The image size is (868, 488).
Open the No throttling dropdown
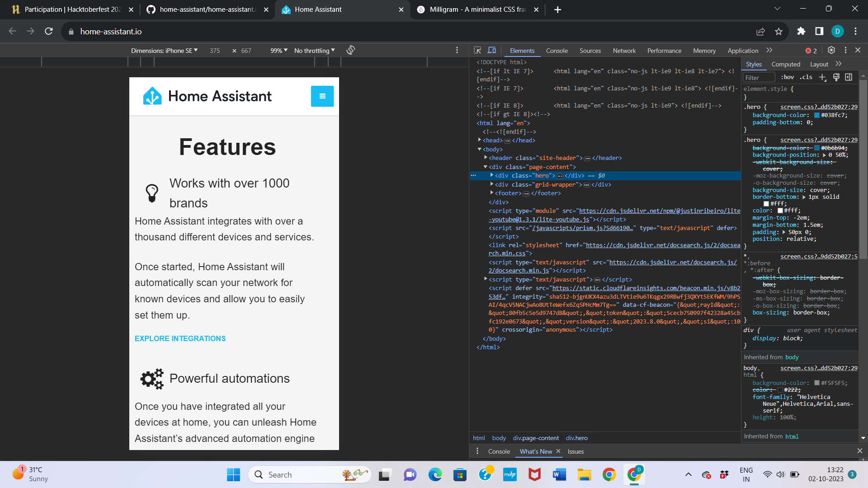[x=313, y=50]
